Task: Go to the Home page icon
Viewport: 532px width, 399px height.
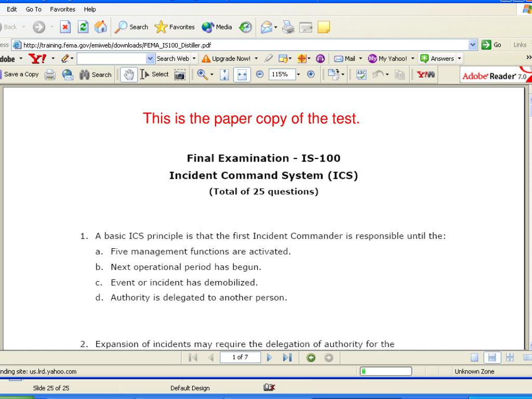Action: [100, 27]
